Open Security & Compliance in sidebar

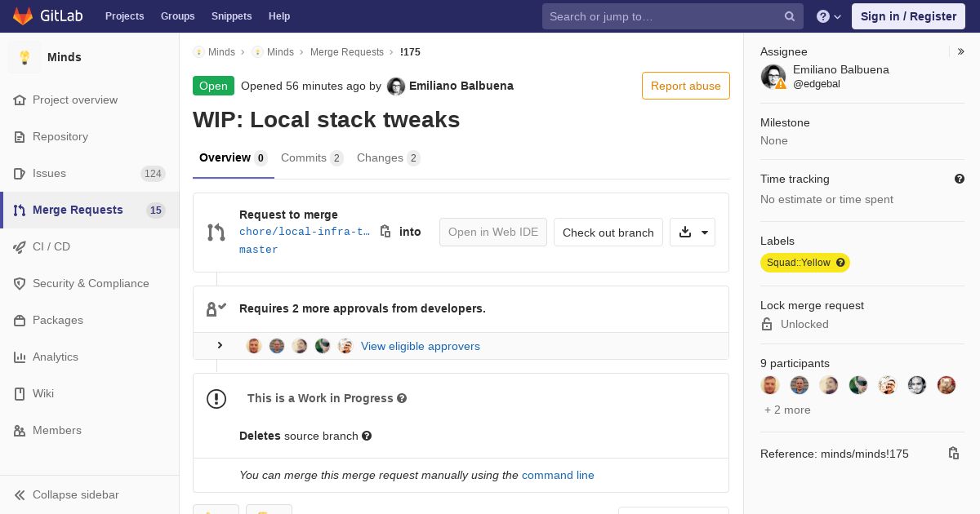coord(91,283)
